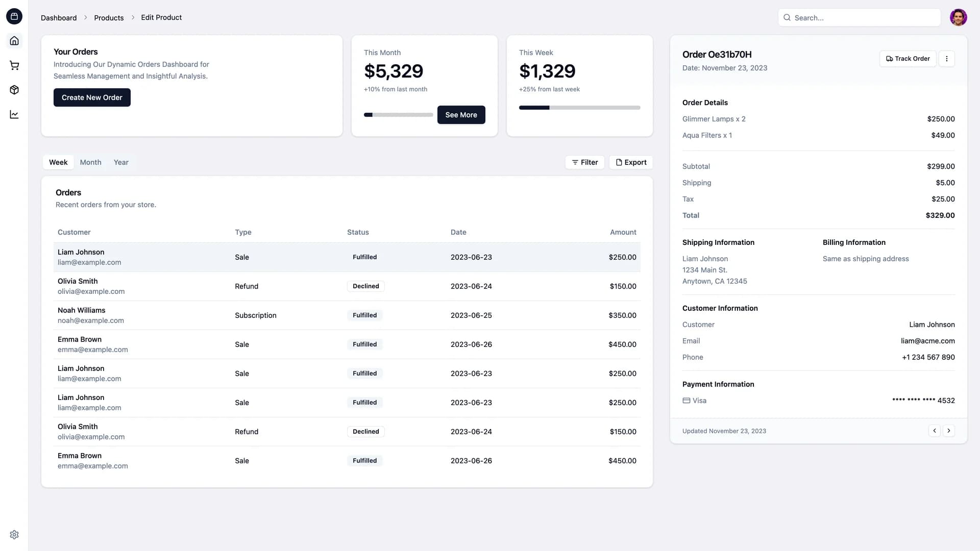Image resolution: width=980 pixels, height=551 pixels.
Task: Click the Visa card icon under Payment Information
Action: click(x=686, y=400)
